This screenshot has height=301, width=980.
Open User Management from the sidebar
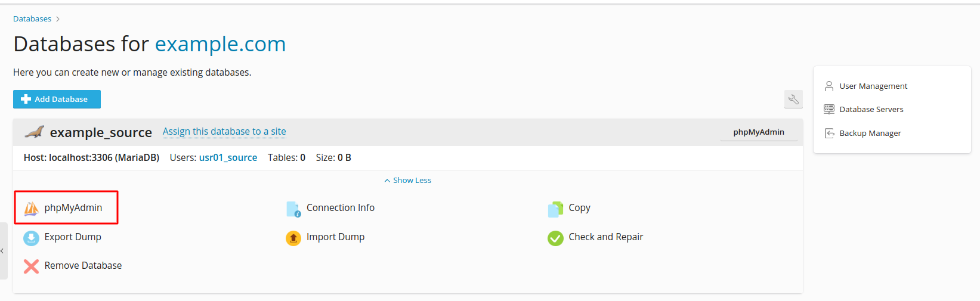[x=873, y=86]
